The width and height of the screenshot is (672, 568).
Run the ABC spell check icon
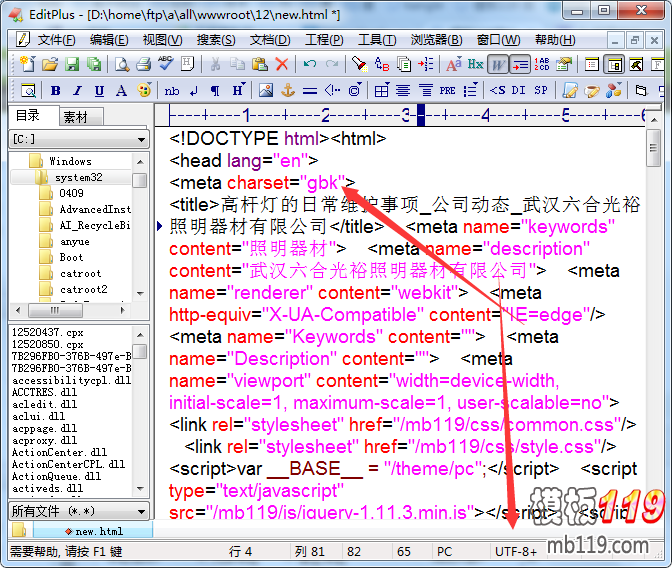tap(165, 63)
